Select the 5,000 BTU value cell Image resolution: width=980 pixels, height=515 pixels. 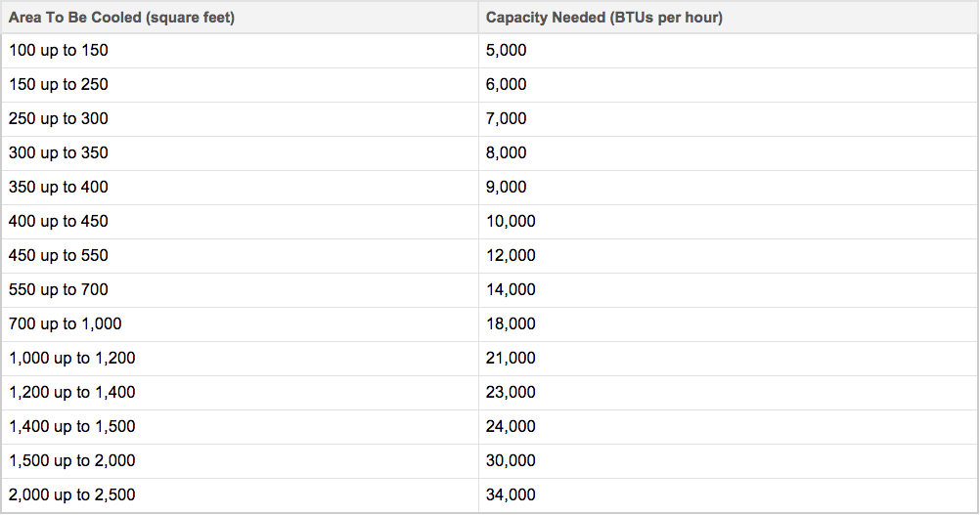point(728,51)
